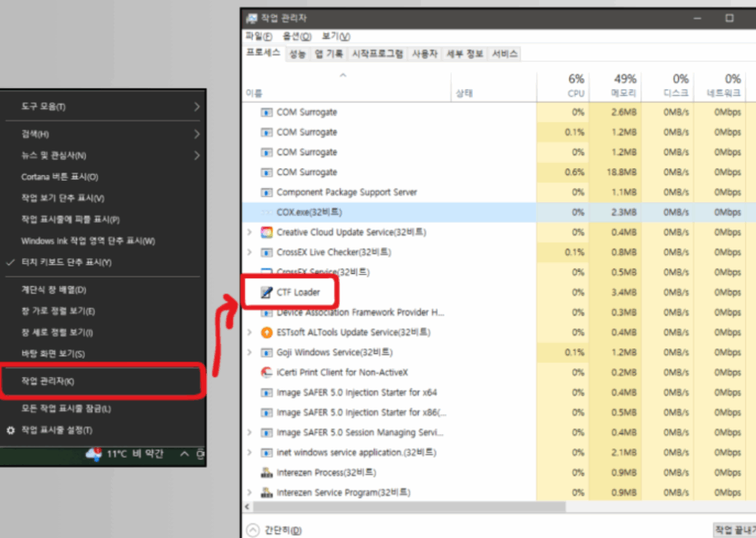Open the 보기(V) menu
The width and height of the screenshot is (756, 538).
(x=336, y=36)
